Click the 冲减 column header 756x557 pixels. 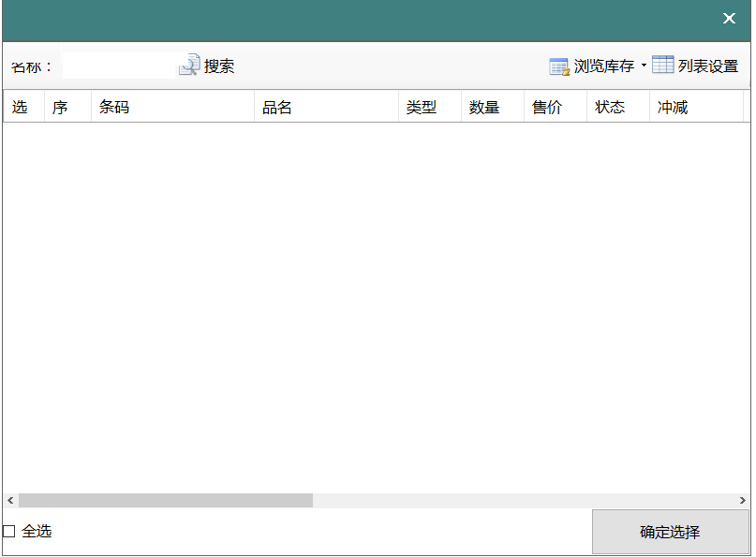672,107
